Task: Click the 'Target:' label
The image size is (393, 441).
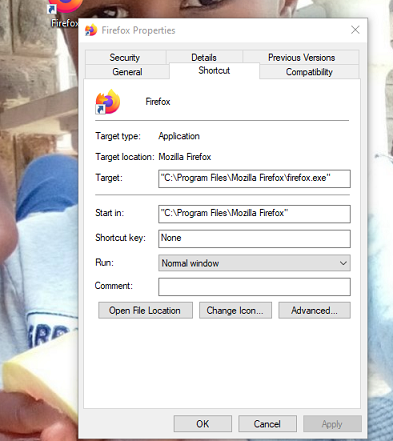Action: [x=109, y=178]
